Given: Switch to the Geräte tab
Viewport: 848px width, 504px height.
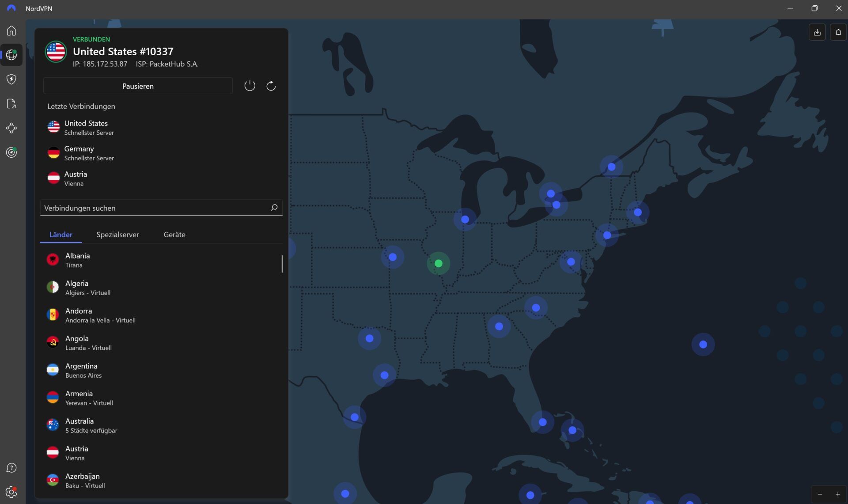Looking at the screenshot, I should coord(174,235).
